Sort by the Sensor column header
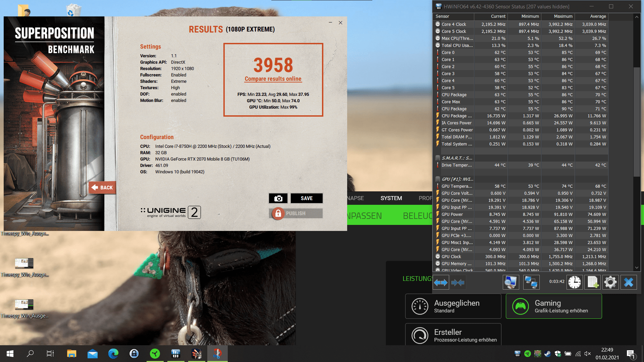 coord(453,16)
